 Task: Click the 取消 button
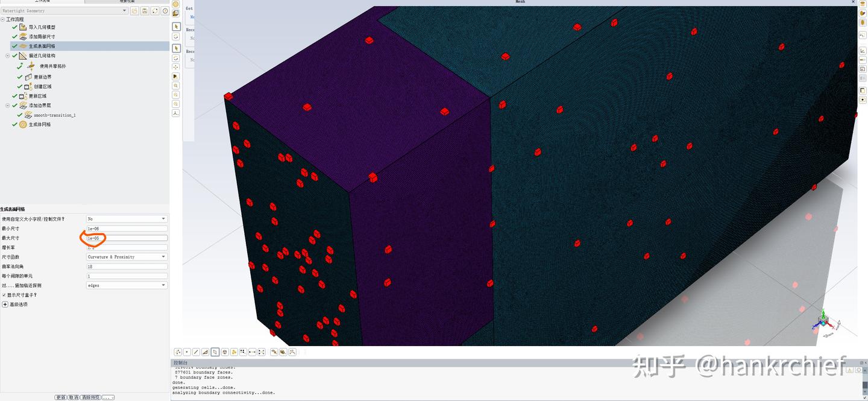pyautogui.click(x=74, y=397)
